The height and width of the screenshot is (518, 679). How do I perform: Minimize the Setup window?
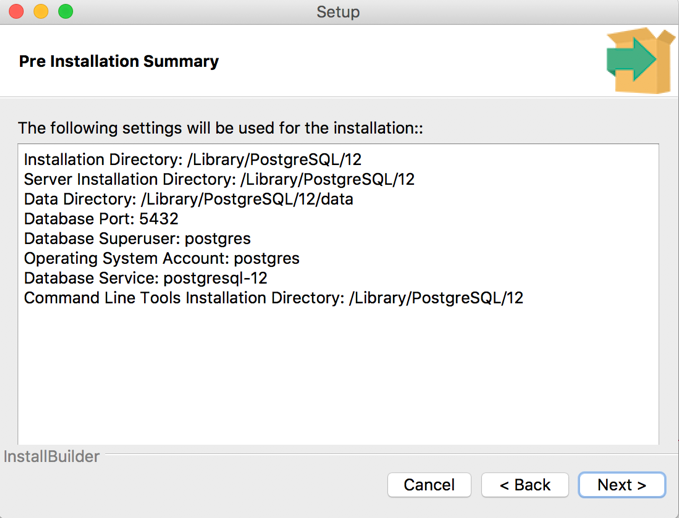[x=41, y=12]
